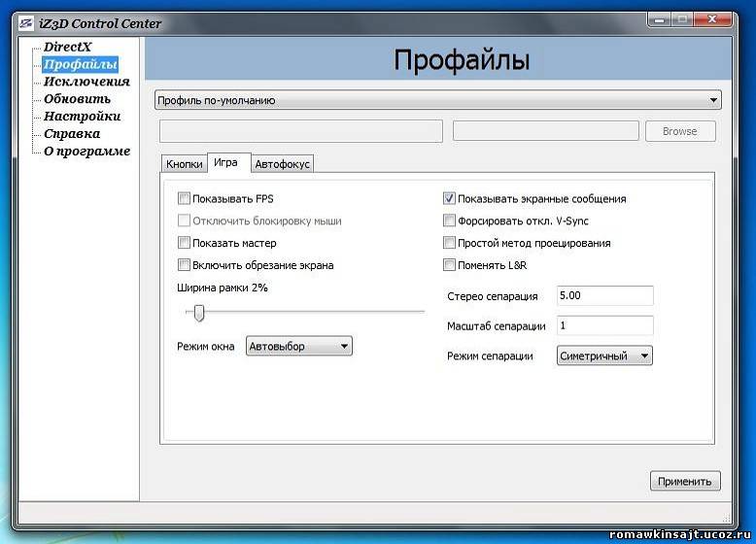Toggle Отключить блокировку мыши checkbox
756x544 pixels.
184,221
